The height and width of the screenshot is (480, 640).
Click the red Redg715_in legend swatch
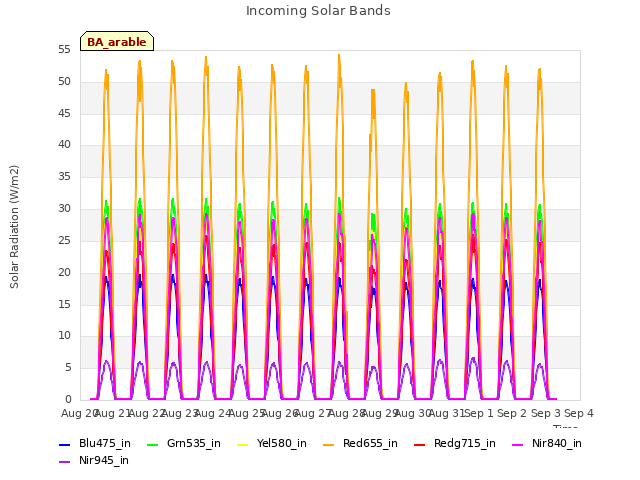coord(420,444)
